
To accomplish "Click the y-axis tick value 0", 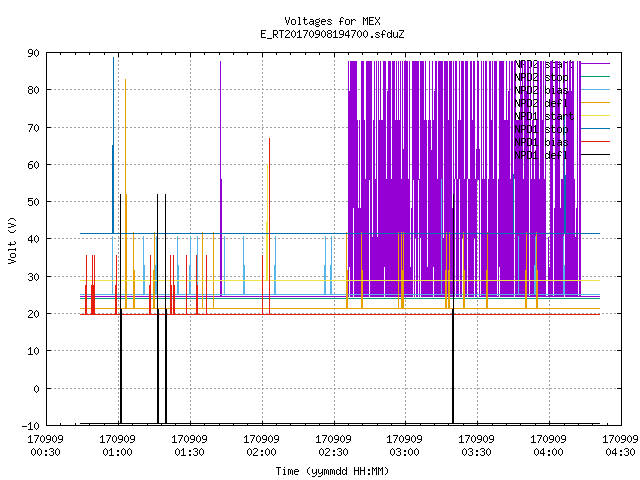I will pyautogui.click(x=37, y=389).
